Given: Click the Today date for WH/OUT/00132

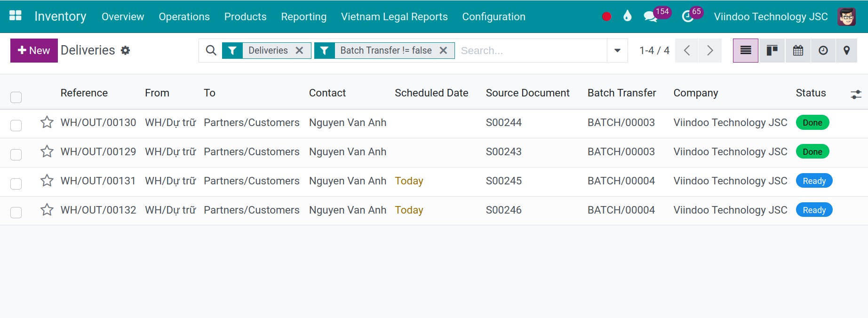Looking at the screenshot, I should (x=409, y=210).
